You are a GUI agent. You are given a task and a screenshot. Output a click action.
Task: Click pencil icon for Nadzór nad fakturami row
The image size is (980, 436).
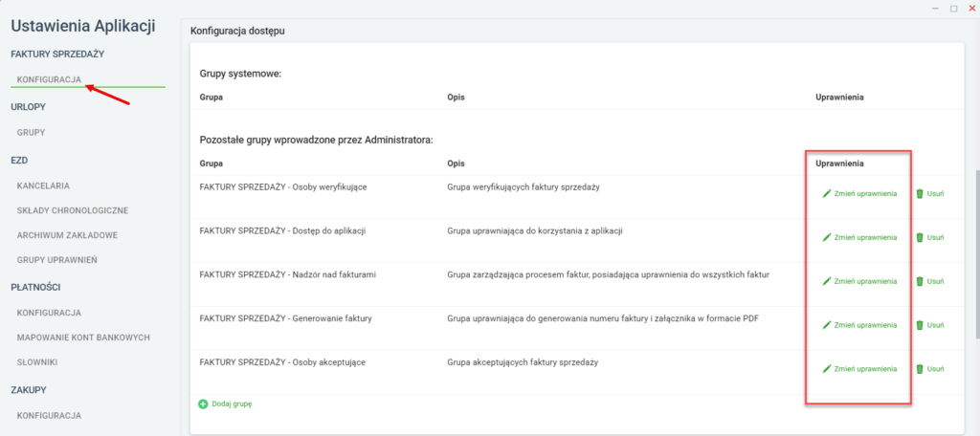click(x=827, y=281)
